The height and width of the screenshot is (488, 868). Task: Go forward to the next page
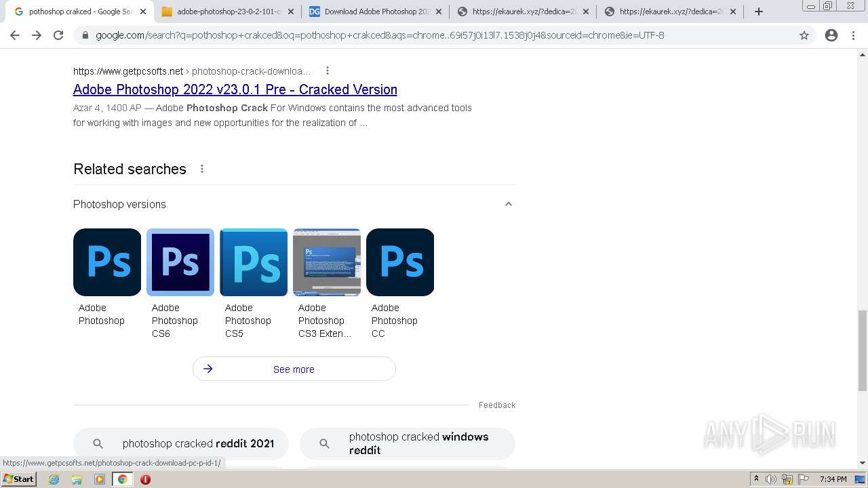(x=37, y=35)
